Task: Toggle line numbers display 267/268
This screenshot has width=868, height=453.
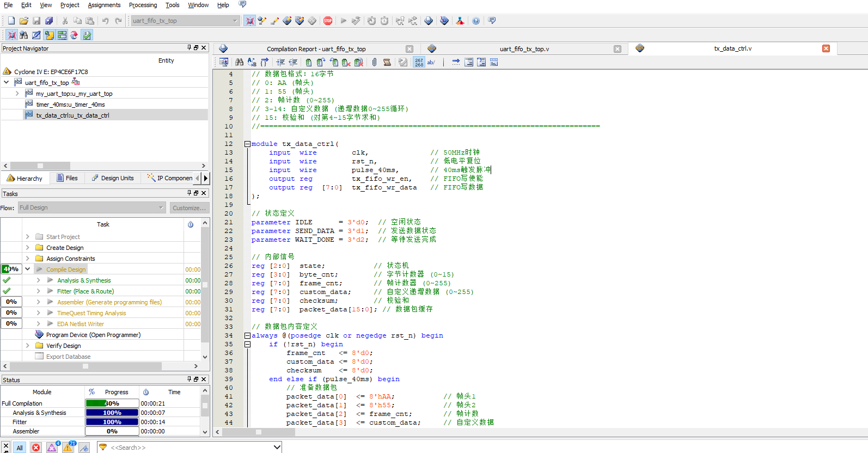Action: pos(419,62)
